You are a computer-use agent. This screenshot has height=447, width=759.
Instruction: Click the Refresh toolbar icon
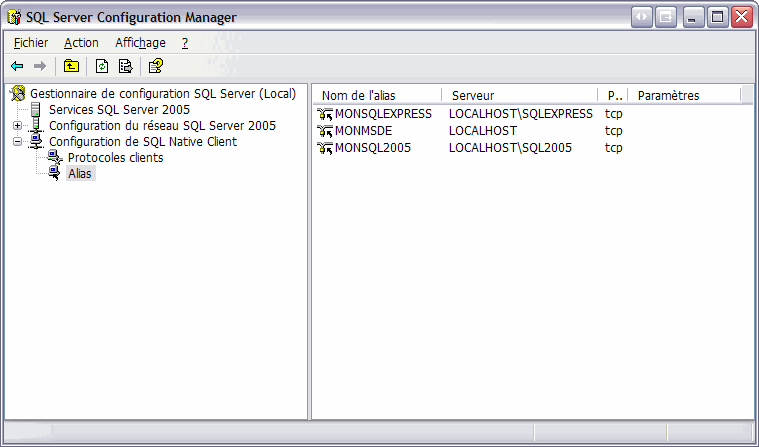[x=102, y=66]
